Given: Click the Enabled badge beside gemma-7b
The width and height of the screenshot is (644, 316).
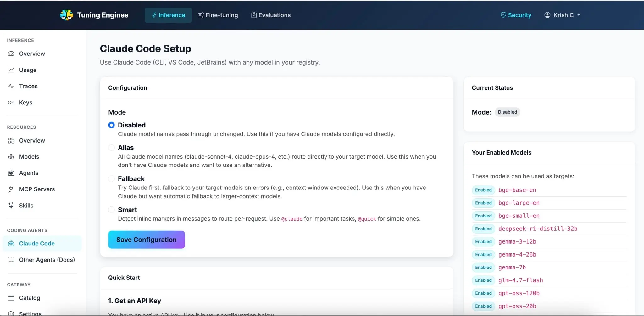Looking at the screenshot, I should (x=483, y=268).
